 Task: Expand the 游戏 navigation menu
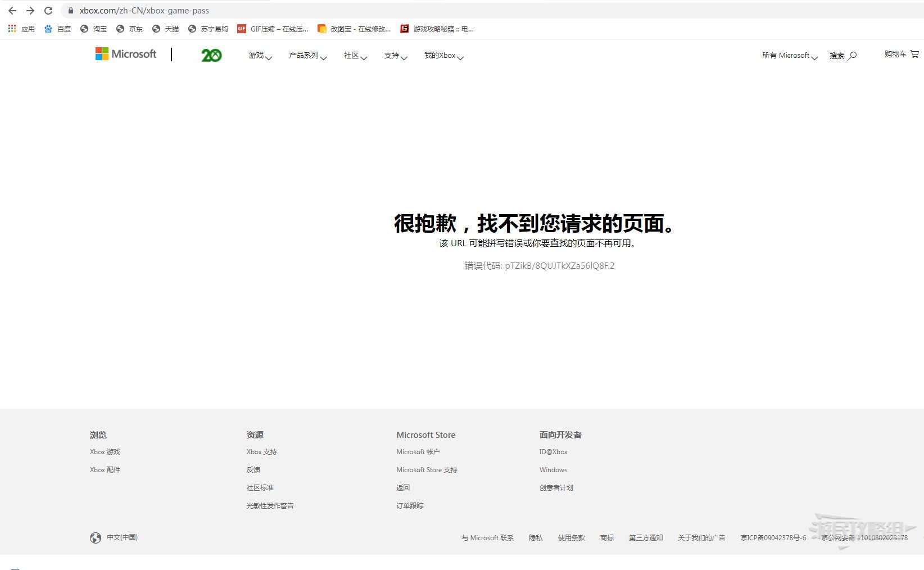coord(260,56)
